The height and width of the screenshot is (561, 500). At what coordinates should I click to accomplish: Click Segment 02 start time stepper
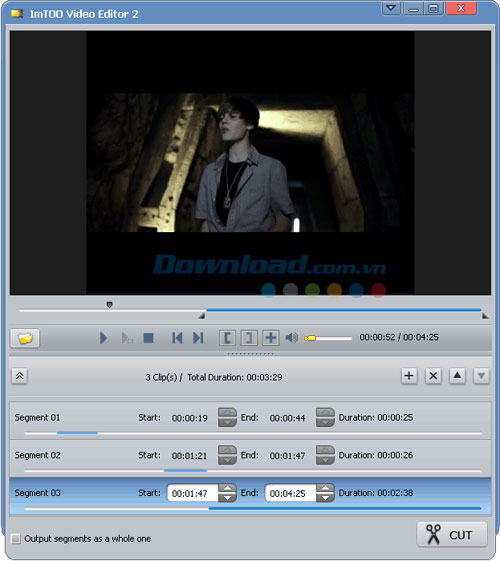pos(227,455)
